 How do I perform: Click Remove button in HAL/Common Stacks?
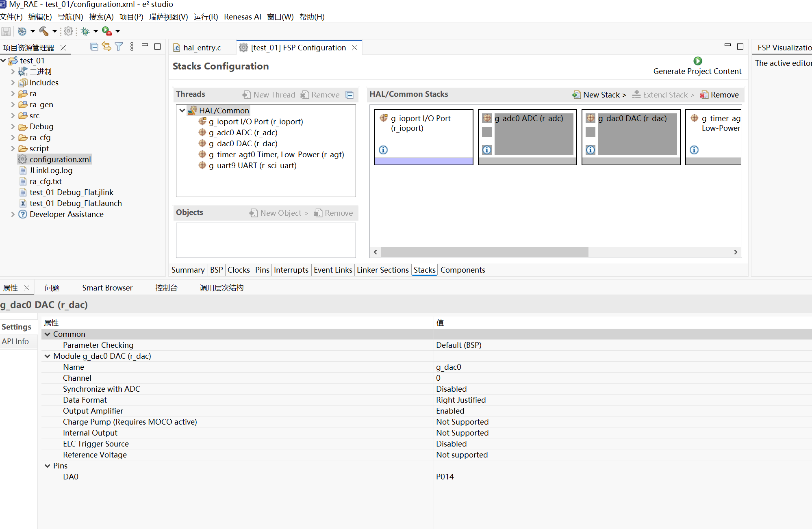click(719, 95)
